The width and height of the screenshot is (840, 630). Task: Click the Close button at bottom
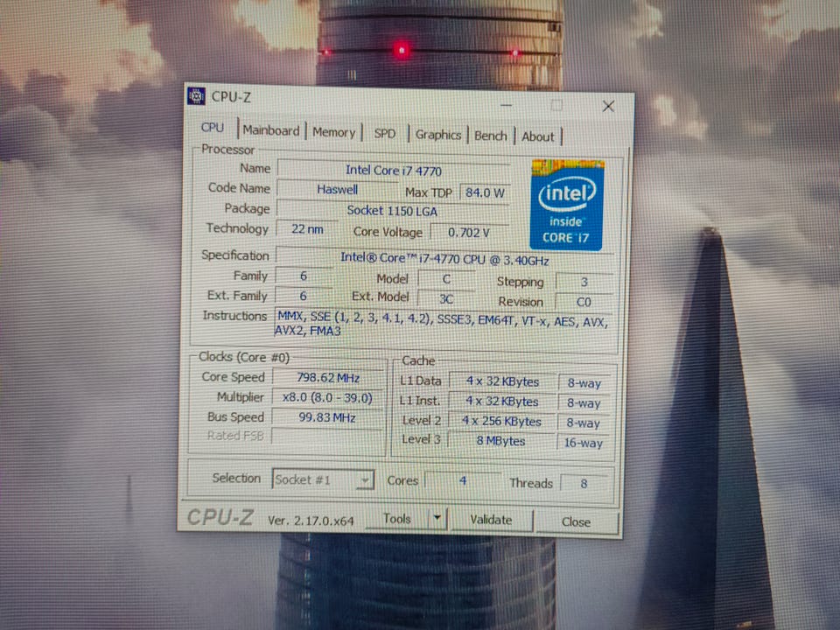[577, 521]
